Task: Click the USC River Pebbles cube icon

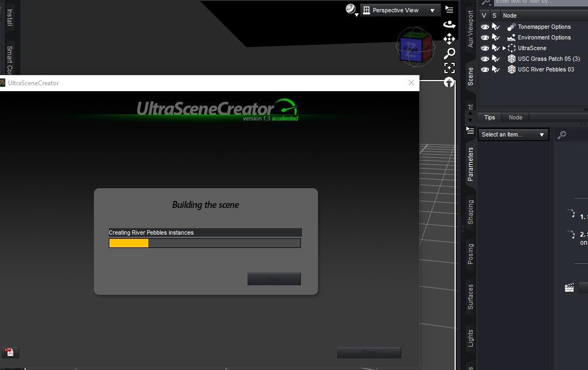Action: coord(511,69)
